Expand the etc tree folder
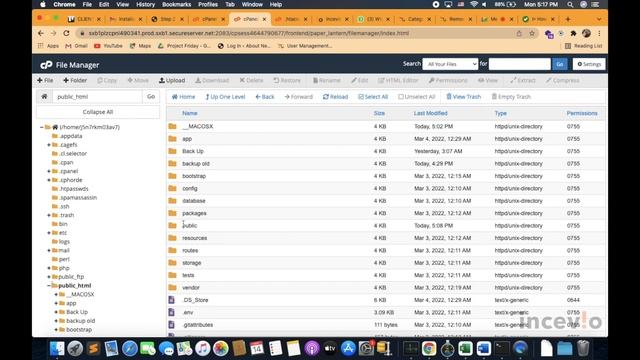 tap(49, 233)
